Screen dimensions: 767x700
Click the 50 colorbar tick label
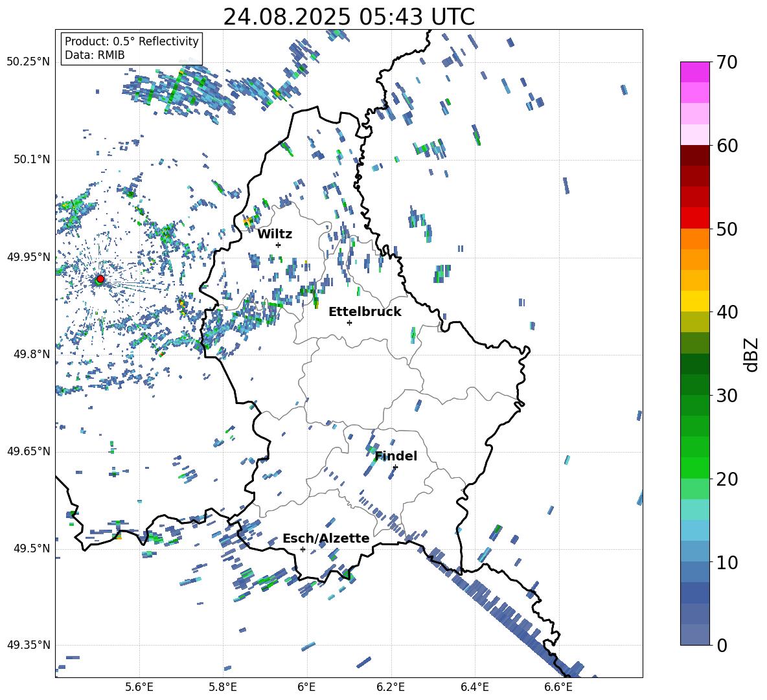pos(727,229)
